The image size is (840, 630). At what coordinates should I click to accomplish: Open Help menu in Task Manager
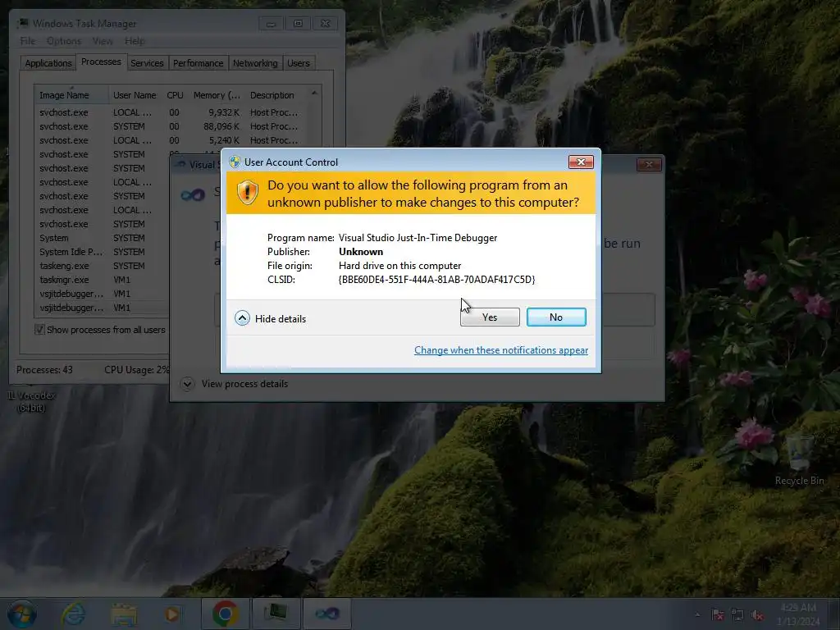[x=135, y=41]
